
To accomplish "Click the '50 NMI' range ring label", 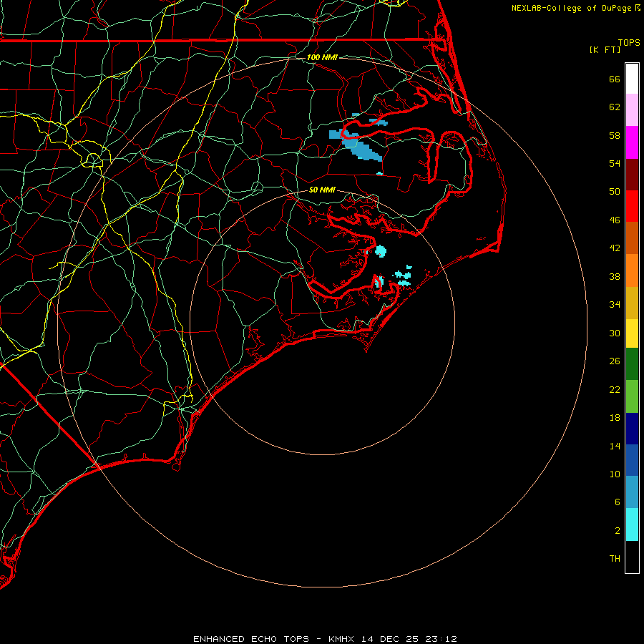I will (322, 190).
